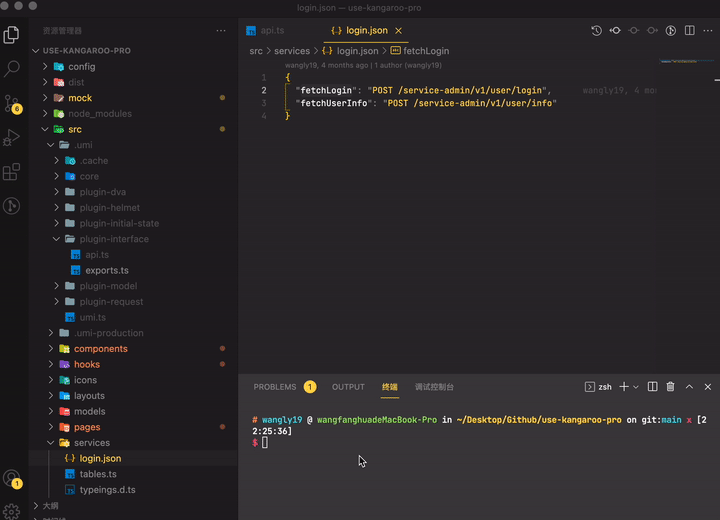Kill terminal with trash icon

click(x=670, y=387)
